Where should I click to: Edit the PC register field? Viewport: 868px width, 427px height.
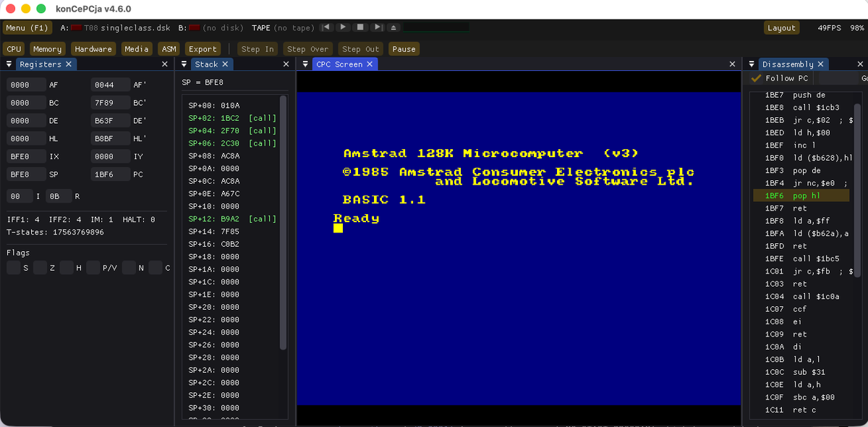click(x=111, y=174)
